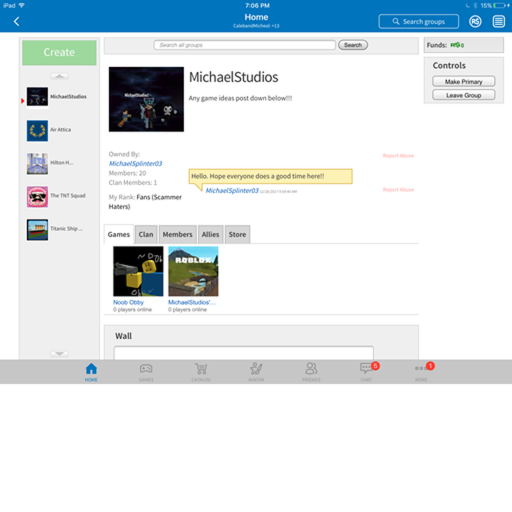512x512 pixels.
Task: Click the battery status indicator
Action: pyautogui.click(x=499, y=5)
